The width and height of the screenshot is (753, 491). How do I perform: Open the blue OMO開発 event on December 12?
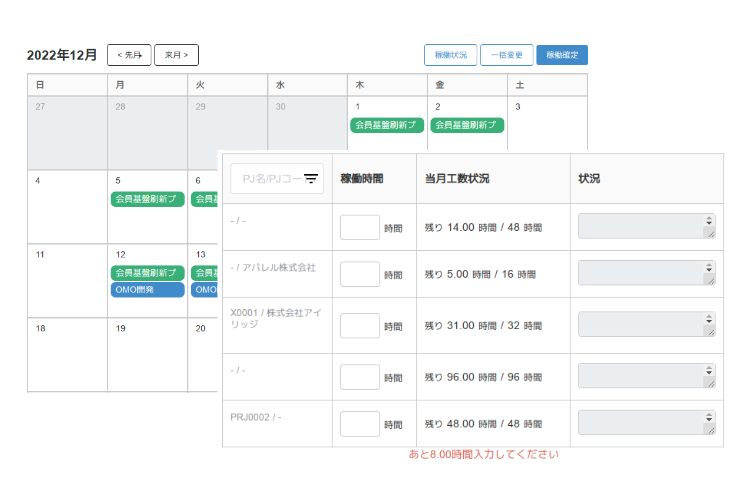[x=147, y=290]
